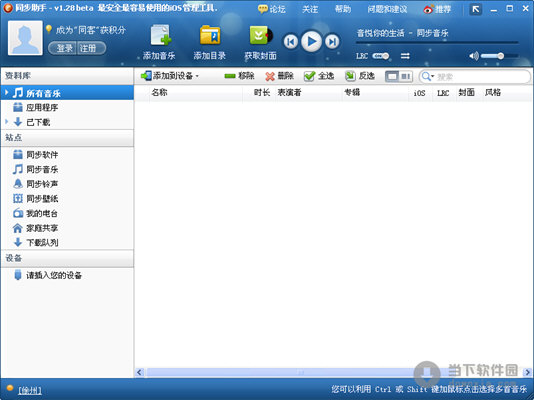Open the 论坛 forum menu item
The width and height of the screenshot is (534, 400).
click(272, 9)
